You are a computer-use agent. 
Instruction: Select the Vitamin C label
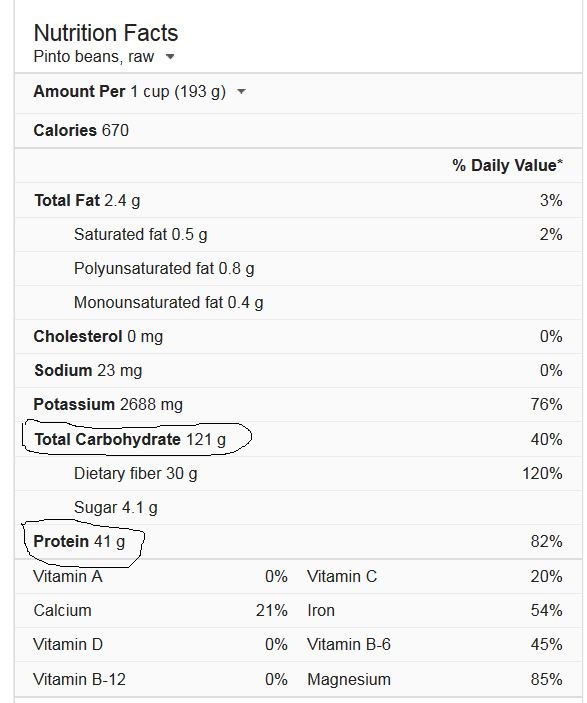(342, 577)
